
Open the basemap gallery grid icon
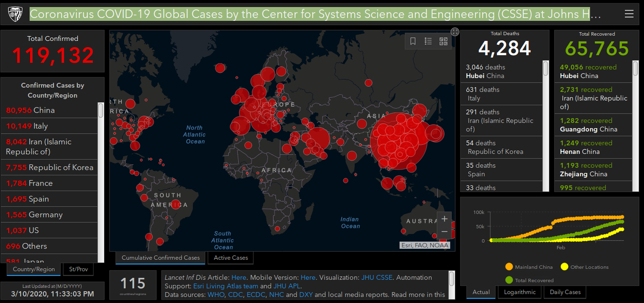click(x=443, y=41)
